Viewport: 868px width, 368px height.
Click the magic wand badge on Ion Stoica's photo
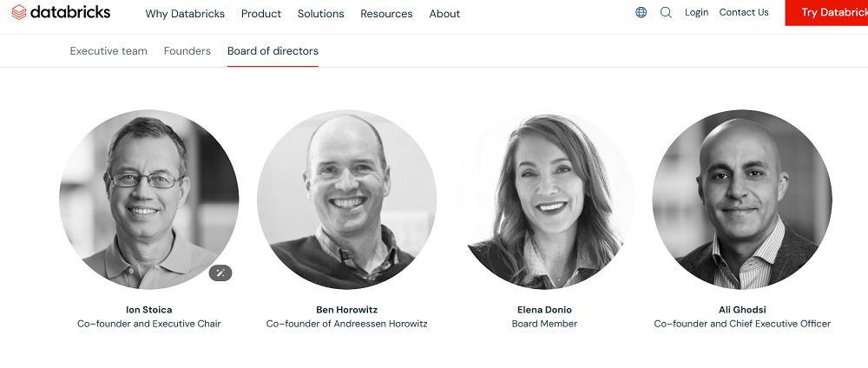click(x=220, y=273)
